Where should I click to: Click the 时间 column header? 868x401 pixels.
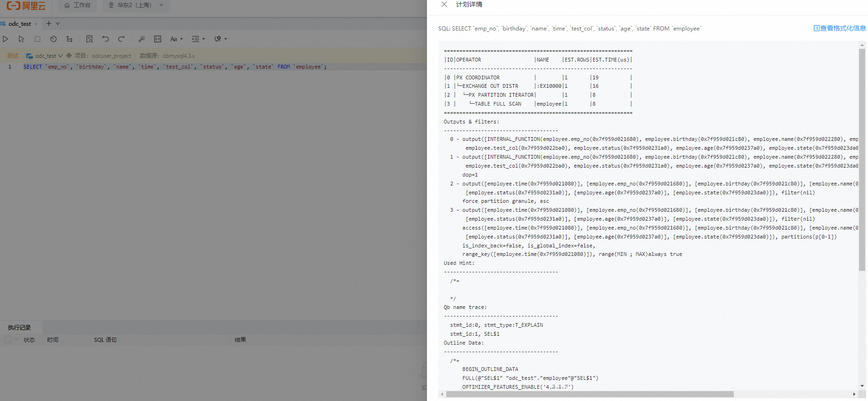coord(53,339)
